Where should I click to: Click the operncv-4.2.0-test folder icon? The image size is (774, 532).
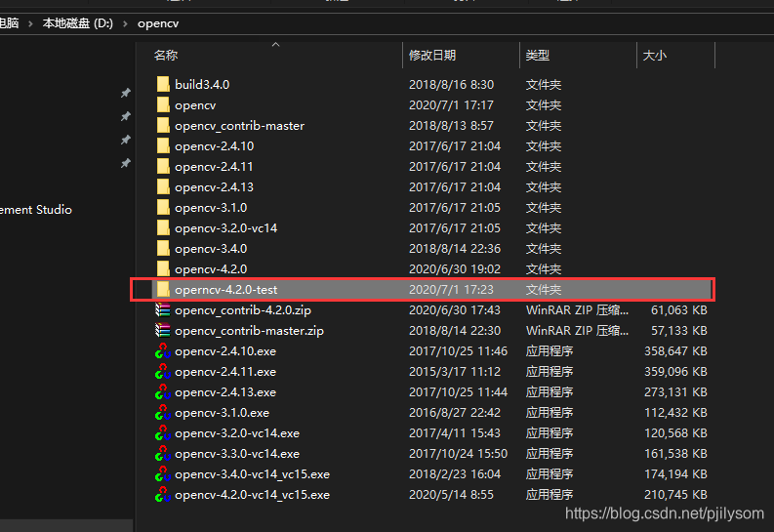pos(163,289)
